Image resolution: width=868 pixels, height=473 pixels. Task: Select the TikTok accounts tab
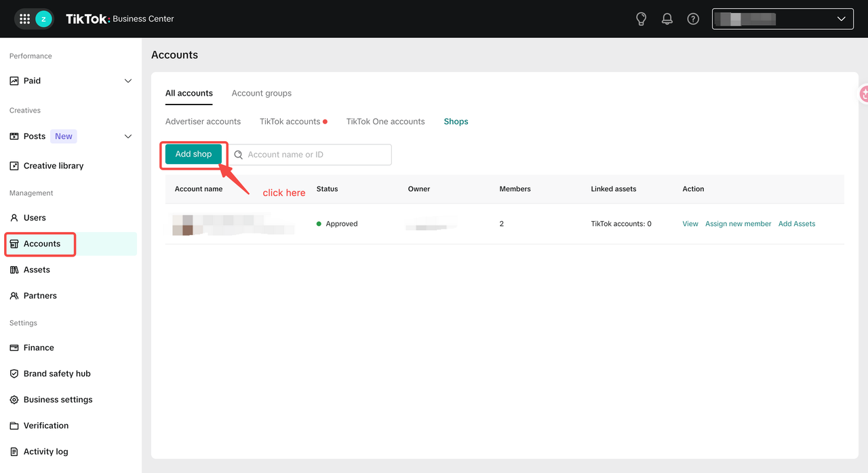point(290,121)
